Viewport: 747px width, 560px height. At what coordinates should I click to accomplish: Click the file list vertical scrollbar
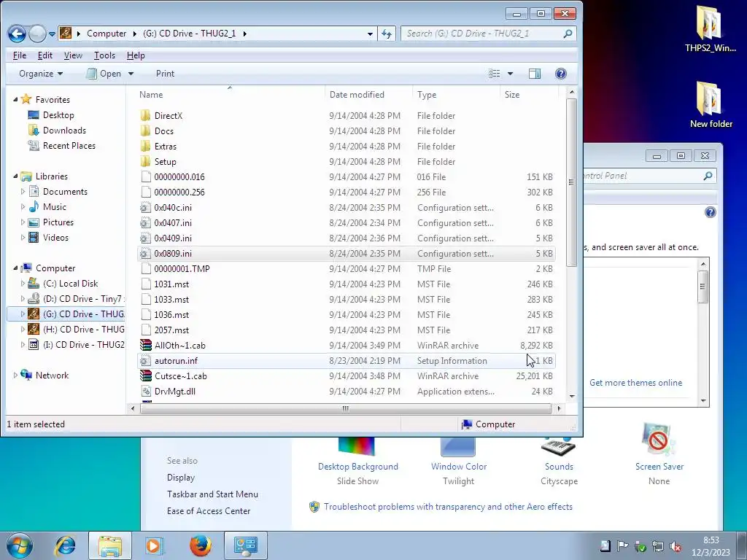(572, 183)
